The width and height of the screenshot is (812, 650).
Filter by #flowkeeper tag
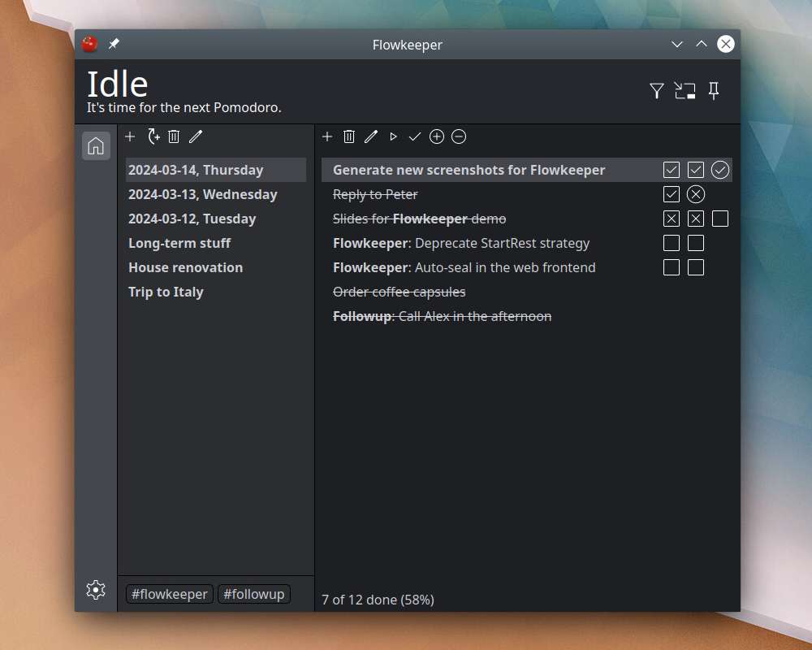tap(170, 594)
